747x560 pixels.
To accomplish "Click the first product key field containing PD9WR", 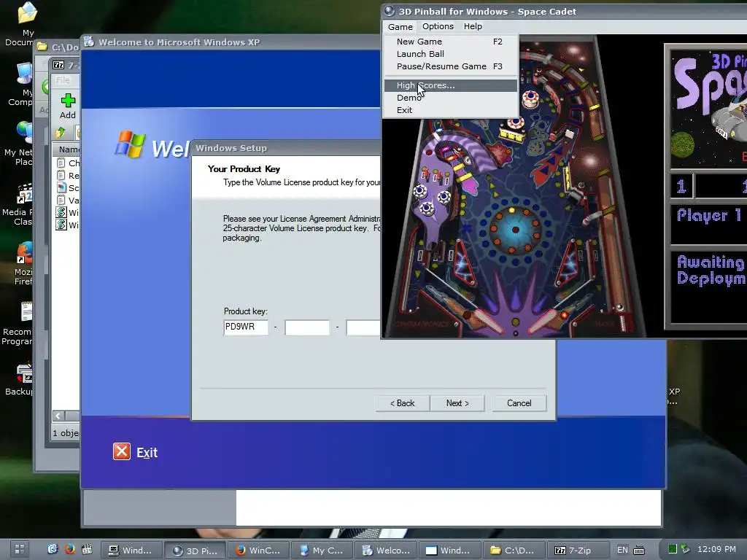I will (x=246, y=327).
